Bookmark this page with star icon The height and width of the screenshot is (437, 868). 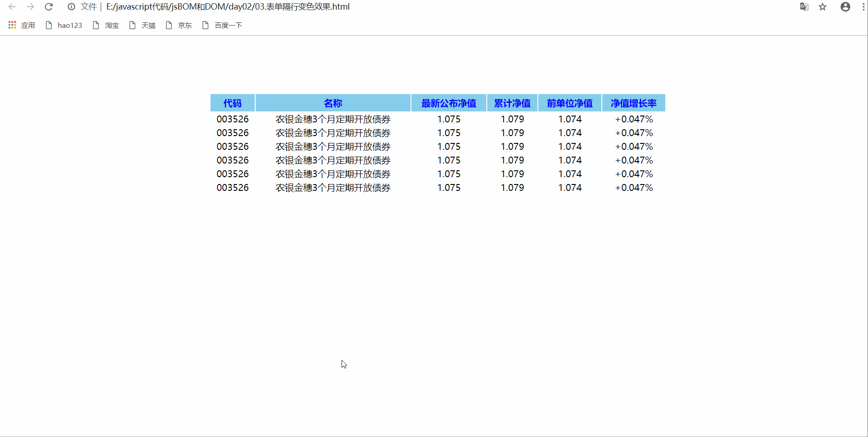click(823, 7)
